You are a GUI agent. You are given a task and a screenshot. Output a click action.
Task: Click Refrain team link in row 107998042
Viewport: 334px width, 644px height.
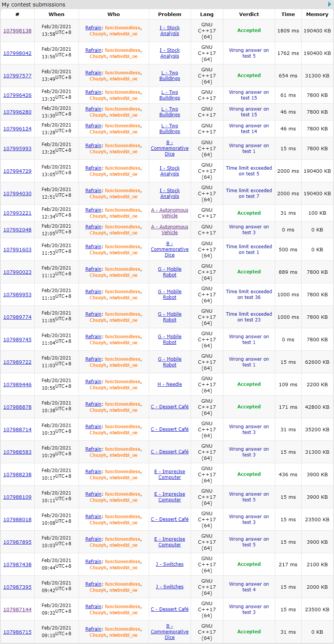pyautogui.click(x=93, y=50)
